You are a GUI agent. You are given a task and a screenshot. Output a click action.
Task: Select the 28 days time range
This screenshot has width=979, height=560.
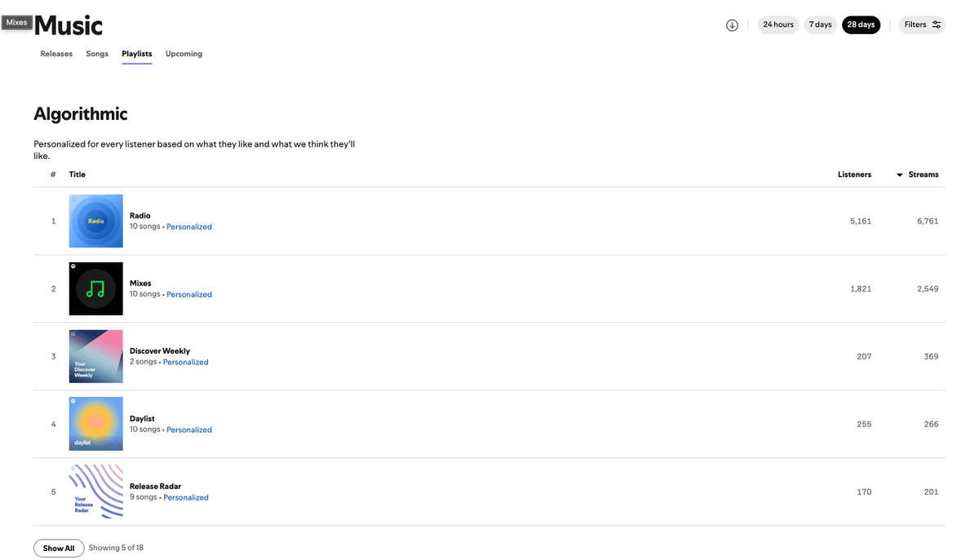coord(861,25)
